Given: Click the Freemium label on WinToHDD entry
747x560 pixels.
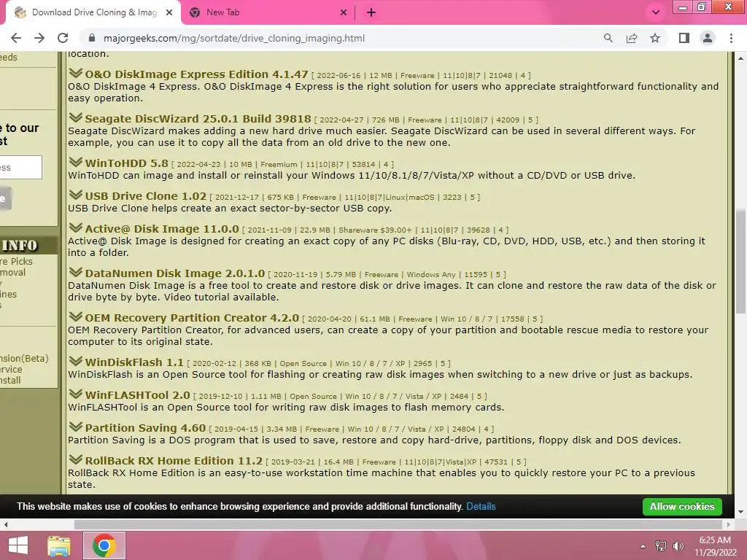Looking at the screenshot, I should pos(279,164).
